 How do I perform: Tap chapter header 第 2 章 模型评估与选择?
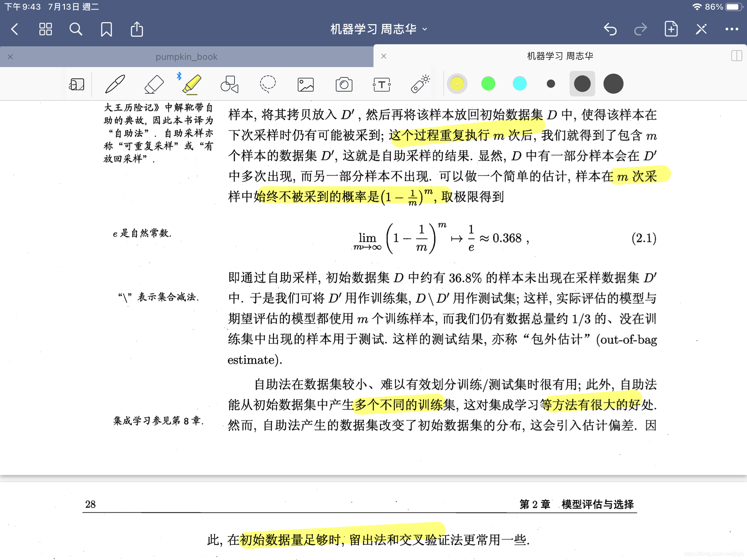(577, 504)
